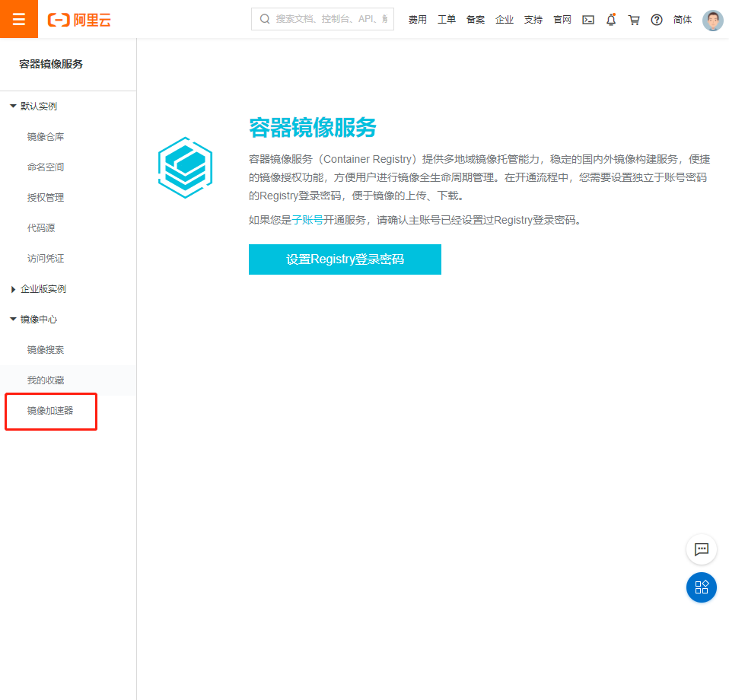Screen dimensions: 729x700
Task: Open the 企业 menu
Action: [x=505, y=20]
